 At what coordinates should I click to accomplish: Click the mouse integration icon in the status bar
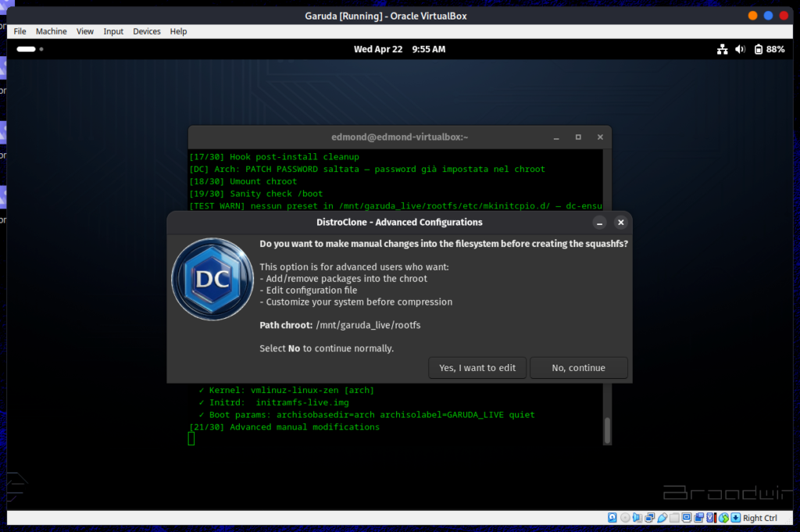tap(724, 517)
